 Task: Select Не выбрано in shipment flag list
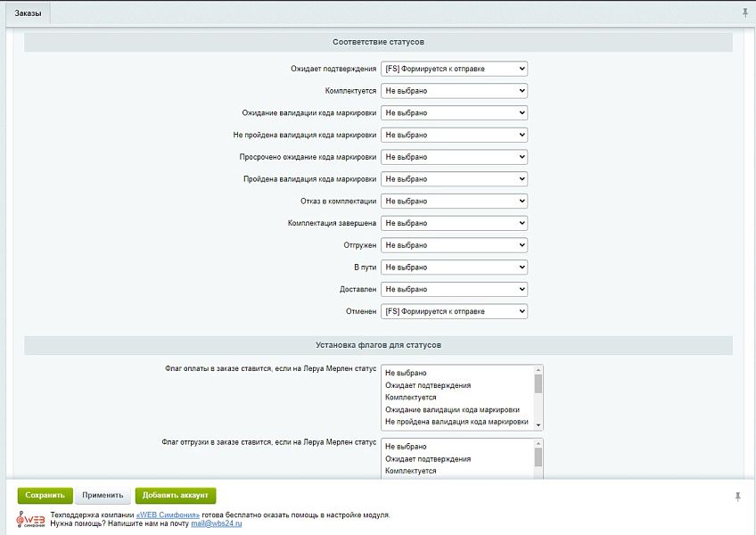click(406, 447)
